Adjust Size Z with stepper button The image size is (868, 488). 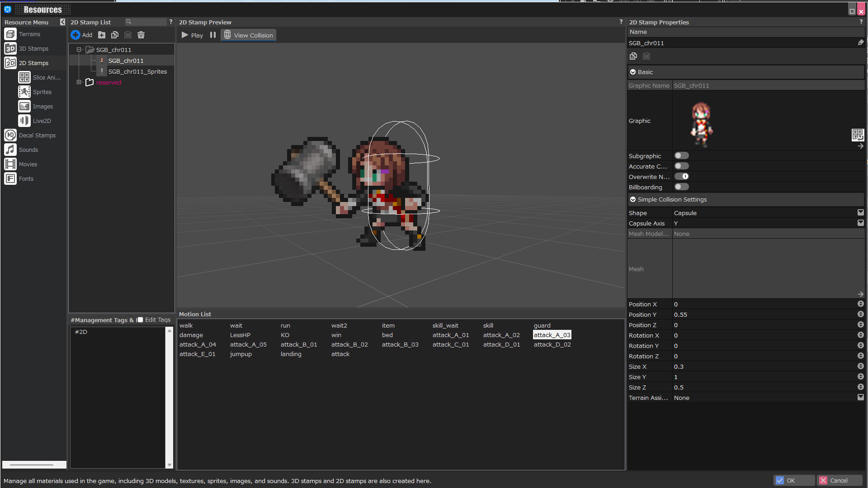coord(860,387)
